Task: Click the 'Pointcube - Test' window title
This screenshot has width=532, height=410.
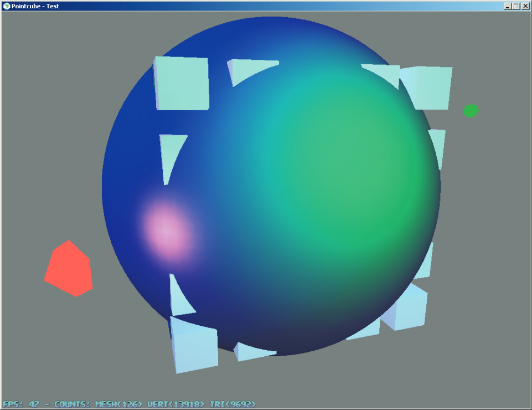Action: [x=35, y=6]
